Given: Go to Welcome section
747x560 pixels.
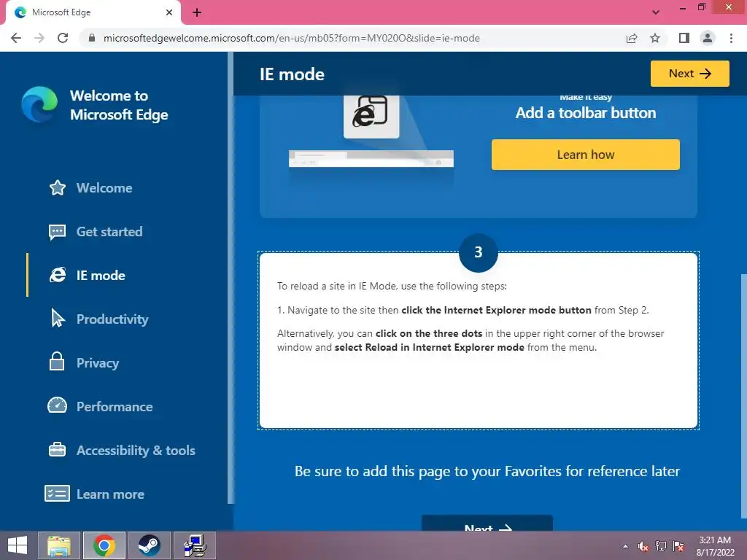Looking at the screenshot, I should click(x=104, y=188).
